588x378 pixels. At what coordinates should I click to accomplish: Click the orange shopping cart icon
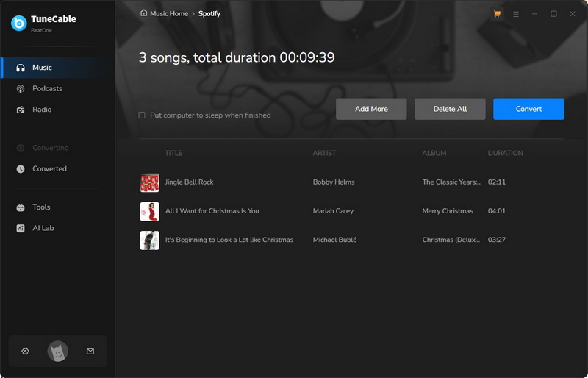click(x=498, y=14)
